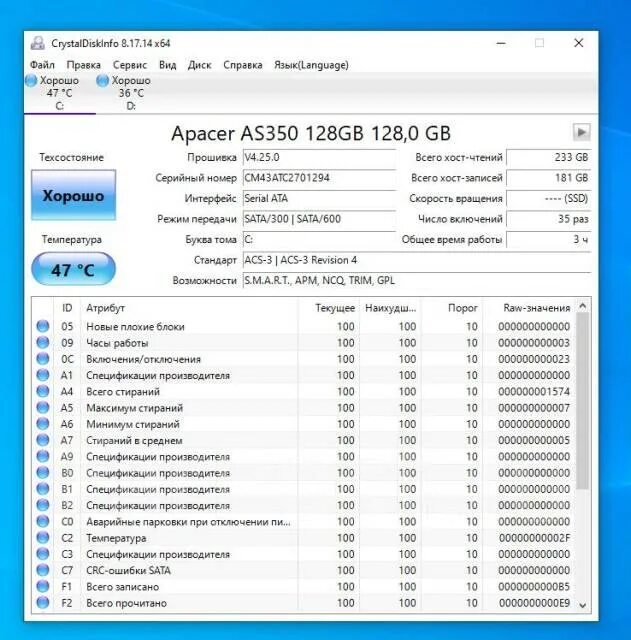Click the Наихудш... column header
Screen dimensions: 631x640
click(390, 308)
